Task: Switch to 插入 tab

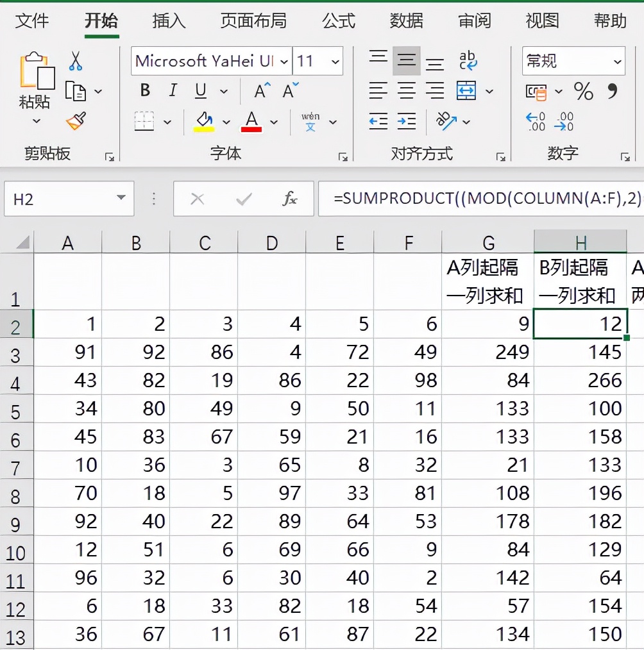Action: coord(169,21)
